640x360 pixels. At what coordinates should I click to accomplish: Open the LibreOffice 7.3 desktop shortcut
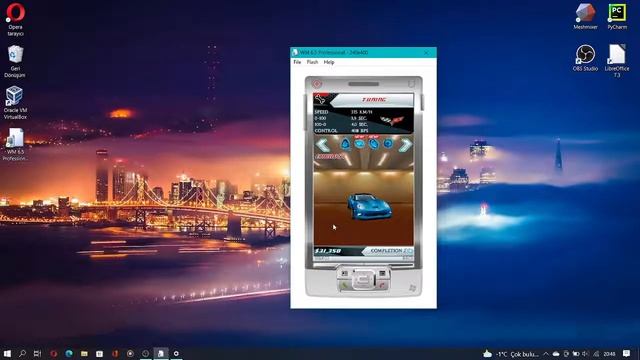(617, 61)
